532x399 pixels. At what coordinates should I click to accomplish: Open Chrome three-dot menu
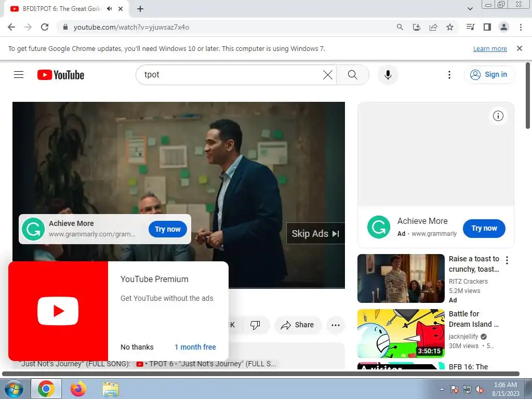521,27
